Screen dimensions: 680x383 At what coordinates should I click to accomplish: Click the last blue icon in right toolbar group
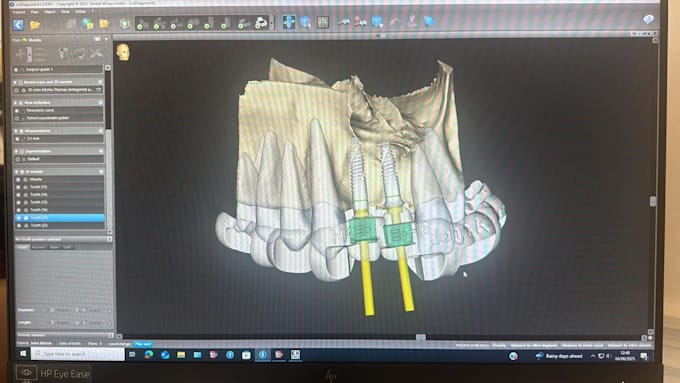click(429, 21)
